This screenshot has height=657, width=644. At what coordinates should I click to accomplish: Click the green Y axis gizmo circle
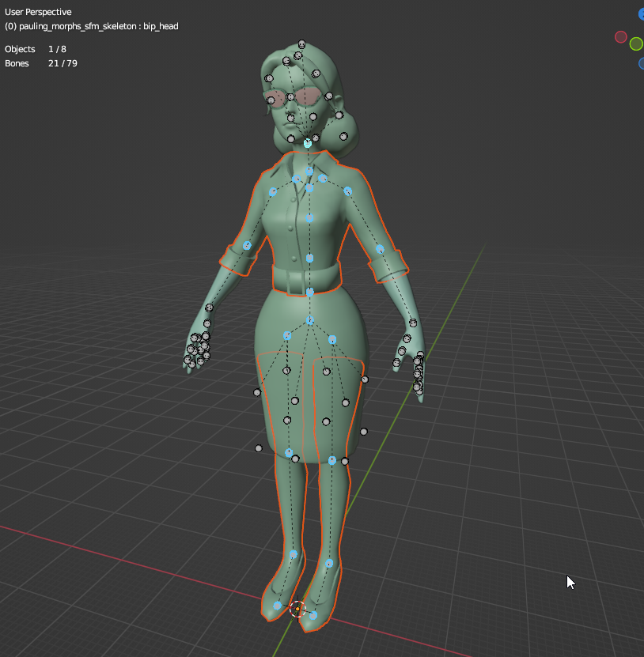pos(636,43)
